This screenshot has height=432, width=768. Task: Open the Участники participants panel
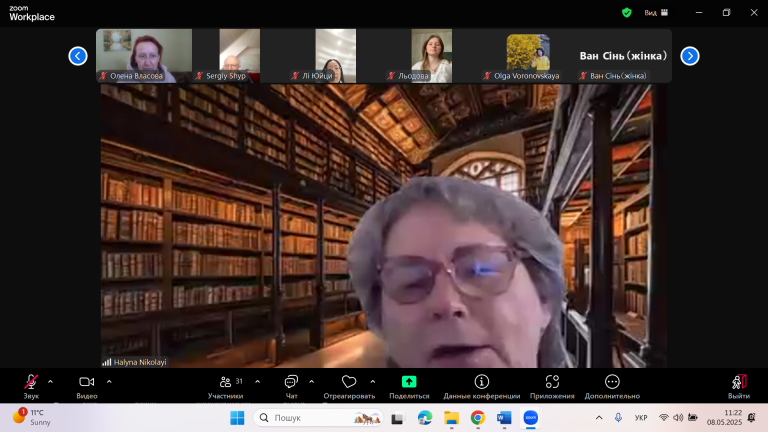pos(225,386)
